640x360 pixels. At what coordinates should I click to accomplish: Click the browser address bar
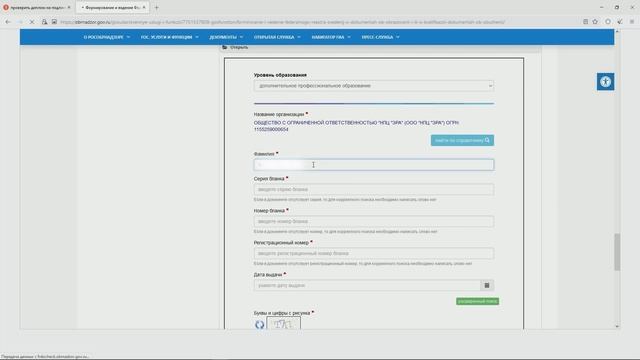point(282,22)
